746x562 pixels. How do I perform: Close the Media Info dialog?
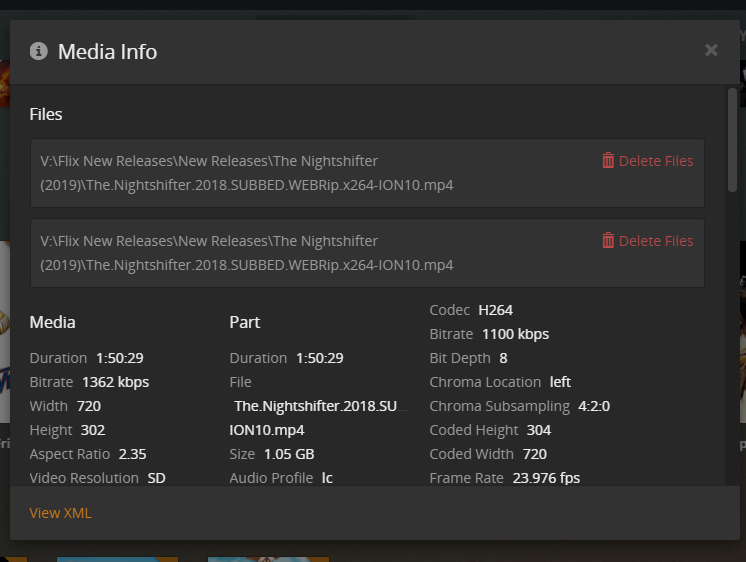click(x=711, y=50)
